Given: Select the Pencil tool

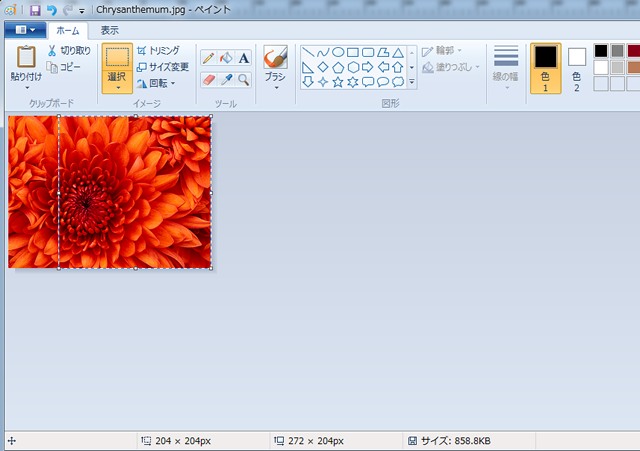Looking at the screenshot, I should [x=208, y=58].
